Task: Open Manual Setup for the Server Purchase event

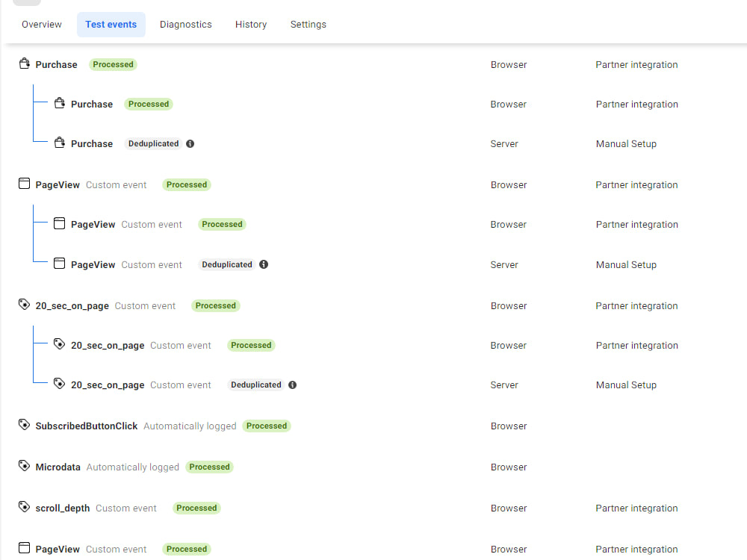Action: tap(626, 143)
